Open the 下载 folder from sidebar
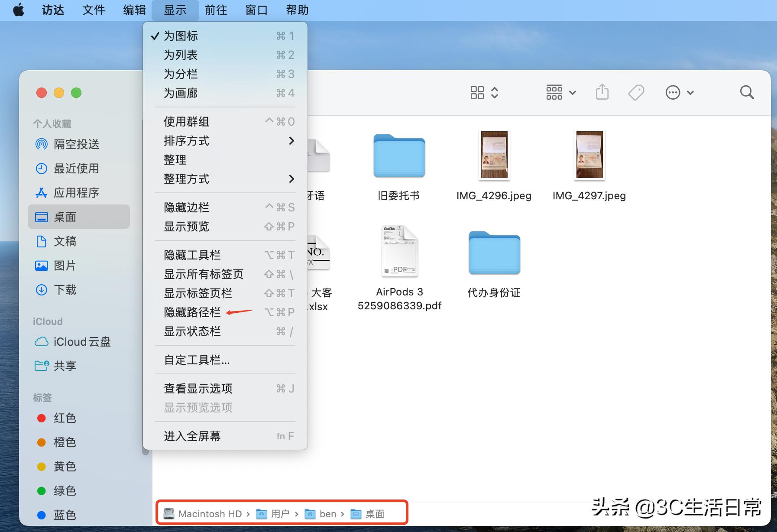The height and width of the screenshot is (532, 777). click(x=65, y=290)
